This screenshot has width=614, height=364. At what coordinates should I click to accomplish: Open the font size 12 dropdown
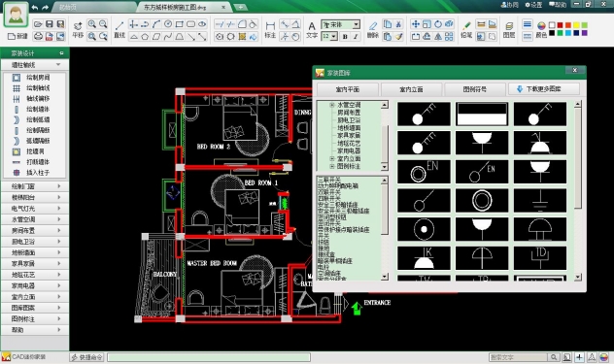[329, 37]
